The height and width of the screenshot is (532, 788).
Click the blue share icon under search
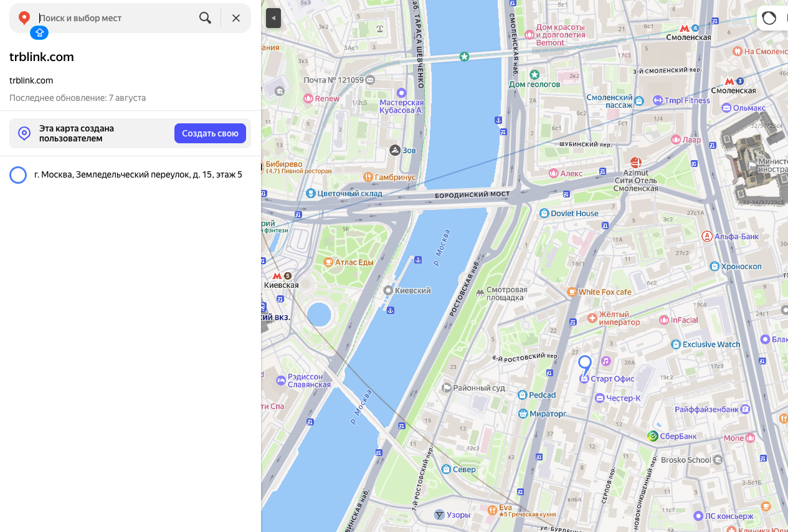coord(39,32)
